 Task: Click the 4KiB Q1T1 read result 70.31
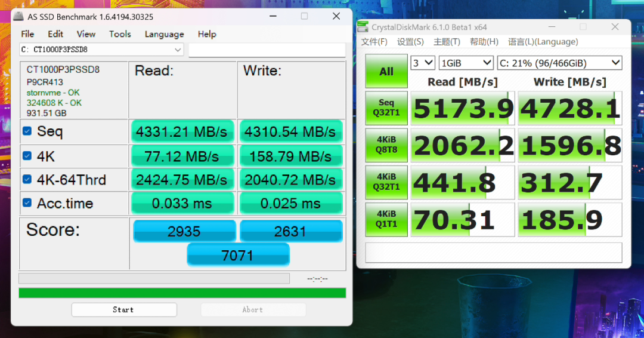coord(463,219)
